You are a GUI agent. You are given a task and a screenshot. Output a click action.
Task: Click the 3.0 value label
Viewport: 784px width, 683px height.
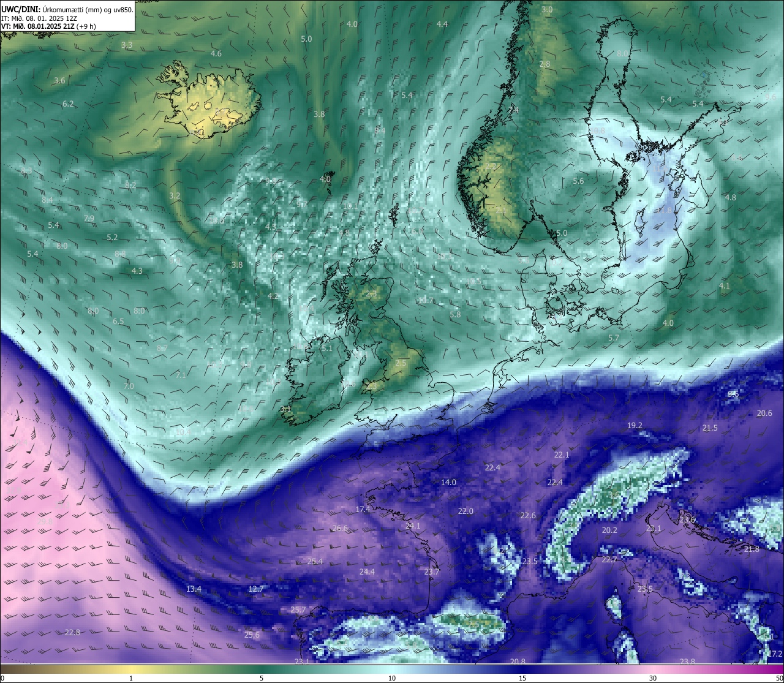547,9
